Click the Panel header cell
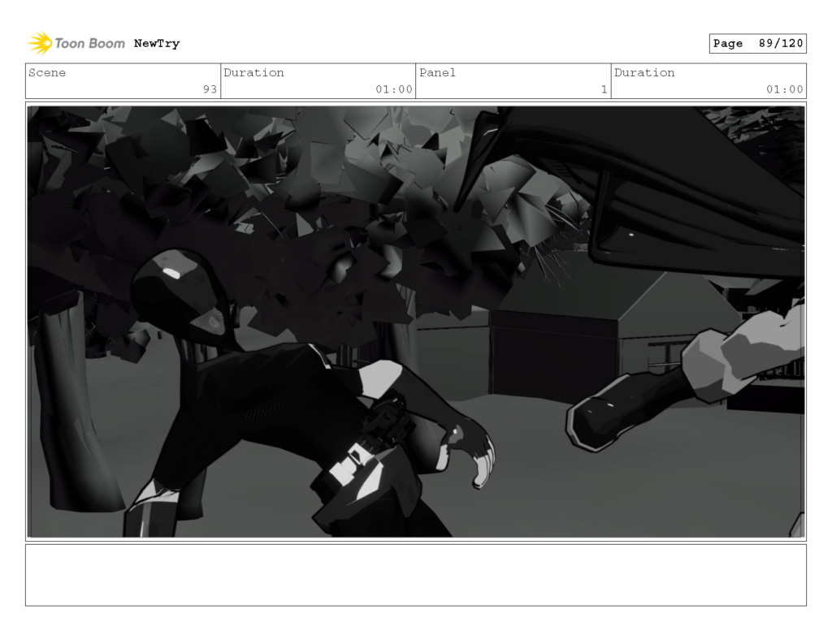The height and width of the screenshot is (644, 832). click(438, 73)
